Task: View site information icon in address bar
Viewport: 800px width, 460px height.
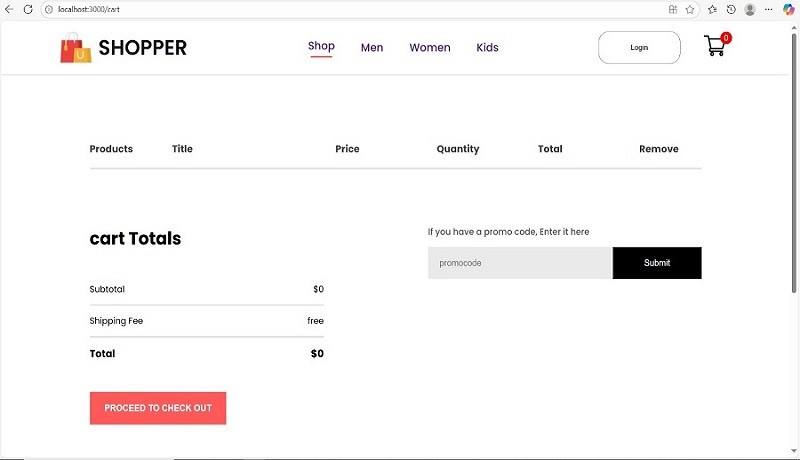Action: [48, 9]
